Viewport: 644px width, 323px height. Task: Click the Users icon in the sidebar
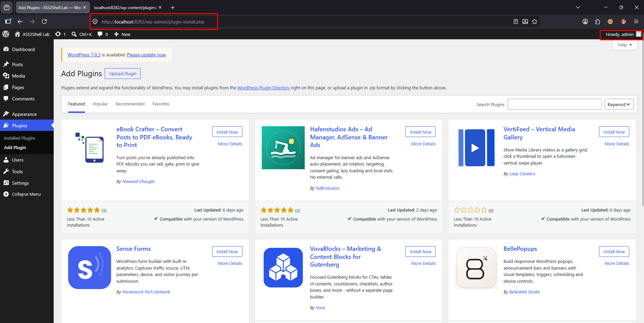(6, 160)
